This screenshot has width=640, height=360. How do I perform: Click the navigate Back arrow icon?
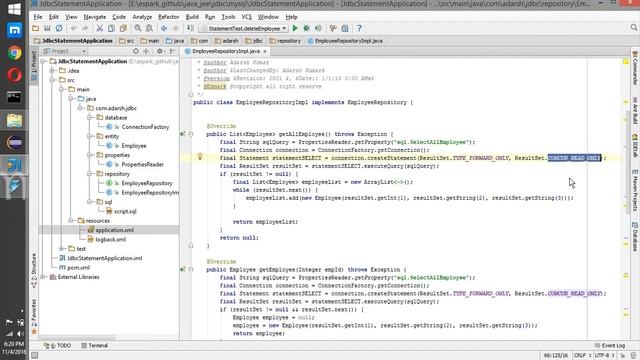[x=164, y=28]
